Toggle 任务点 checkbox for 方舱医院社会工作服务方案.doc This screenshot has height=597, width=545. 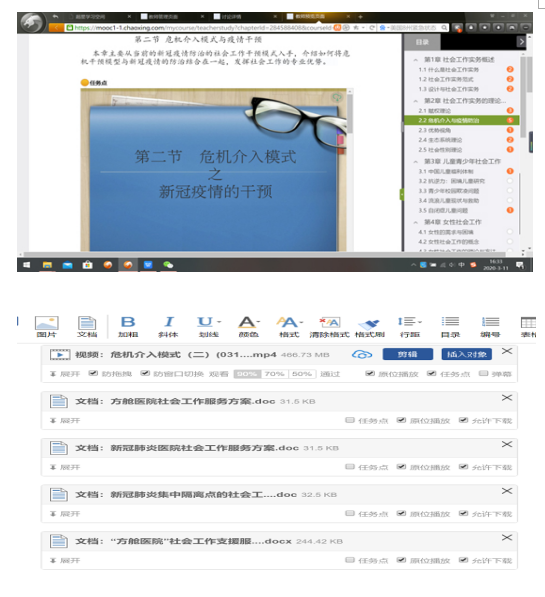(350, 420)
